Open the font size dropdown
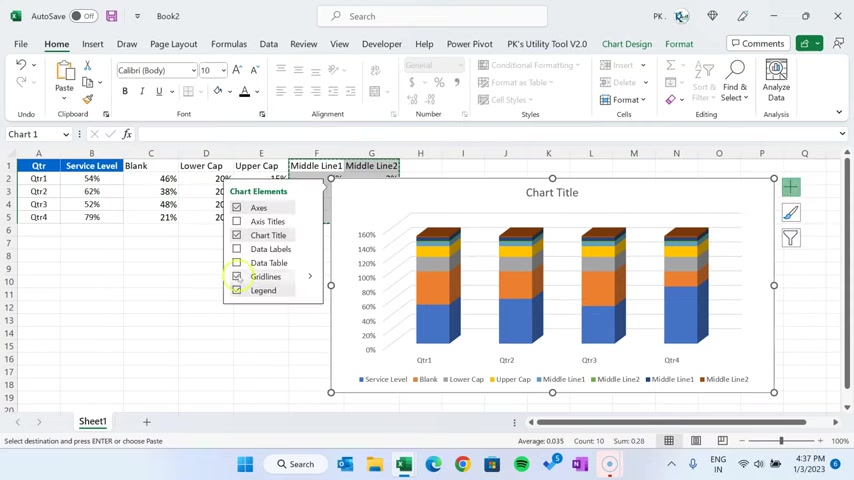854x480 pixels. pos(223,70)
